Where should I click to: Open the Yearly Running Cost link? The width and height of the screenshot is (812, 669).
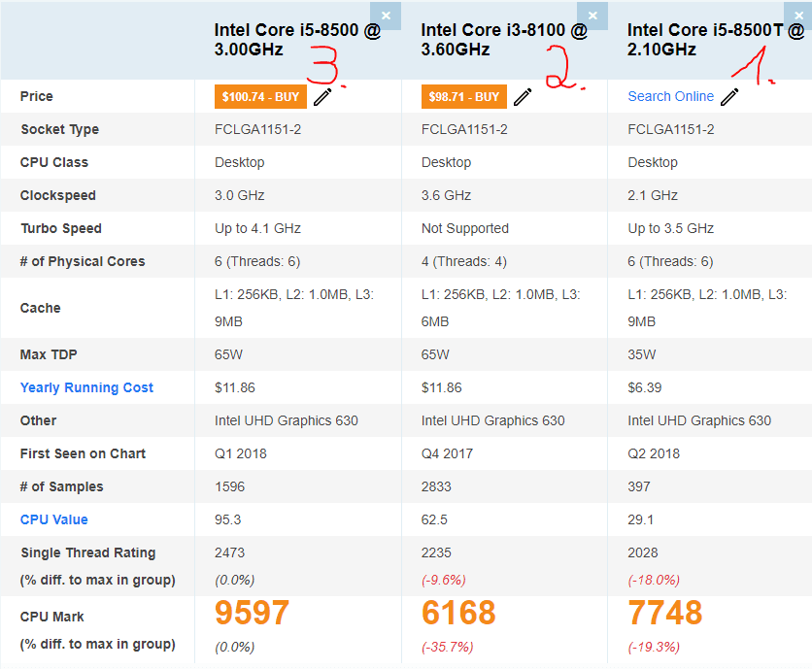pos(86,387)
